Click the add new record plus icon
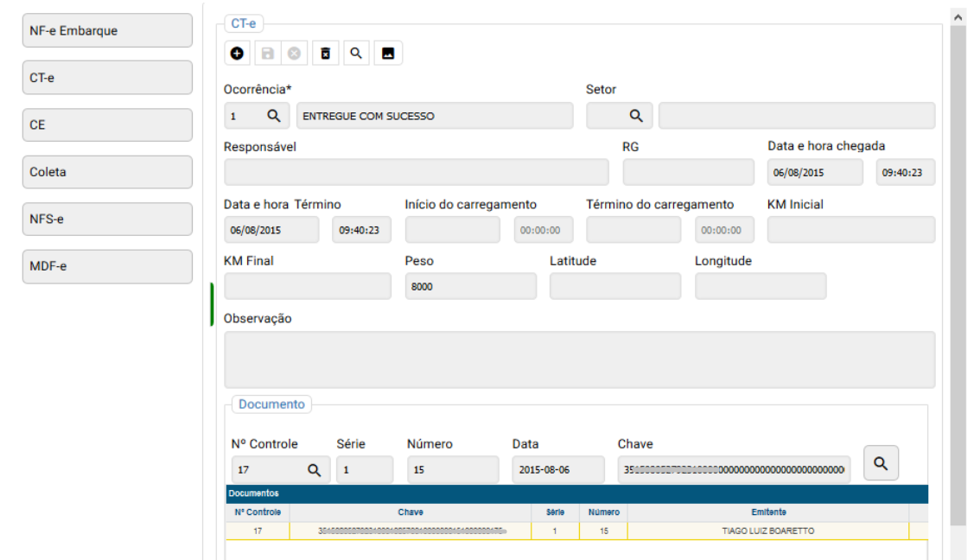Image resolution: width=974 pixels, height=560 pixels. 238,54
